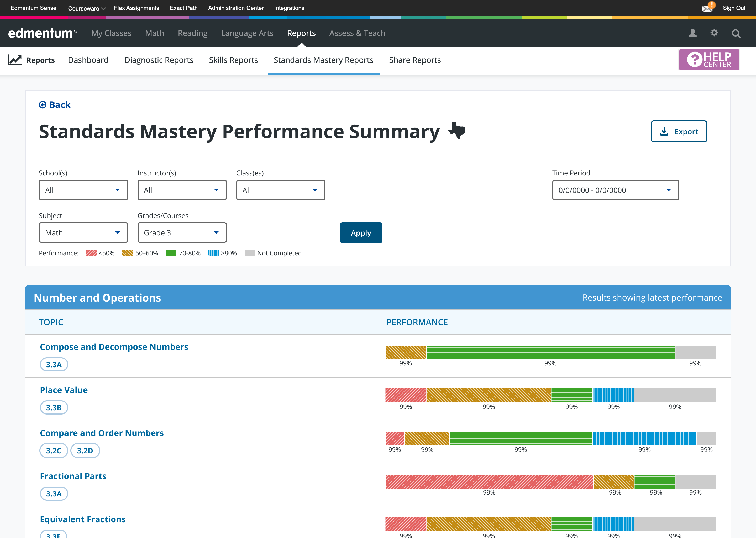Click the Back arrow circle icon

43,105
